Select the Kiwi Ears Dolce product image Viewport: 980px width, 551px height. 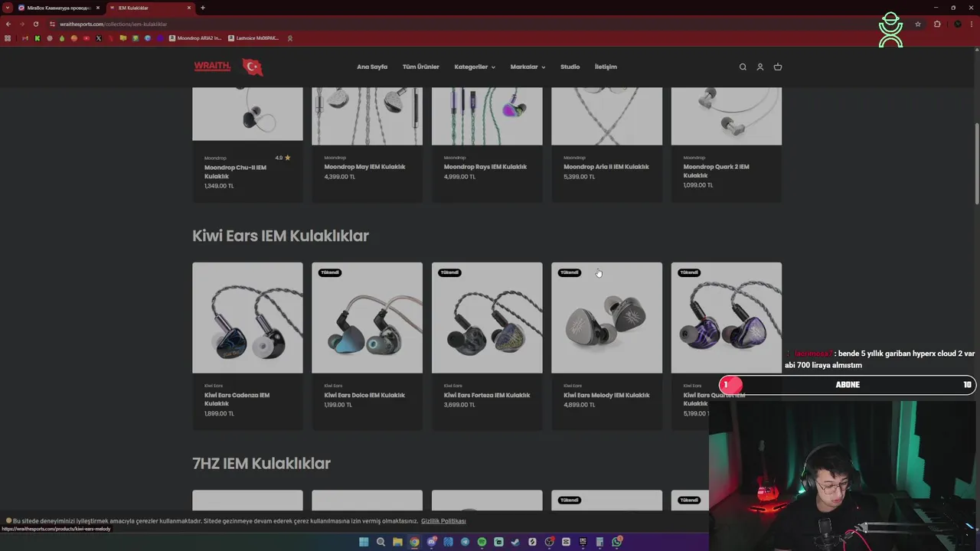tap(367, 318)
